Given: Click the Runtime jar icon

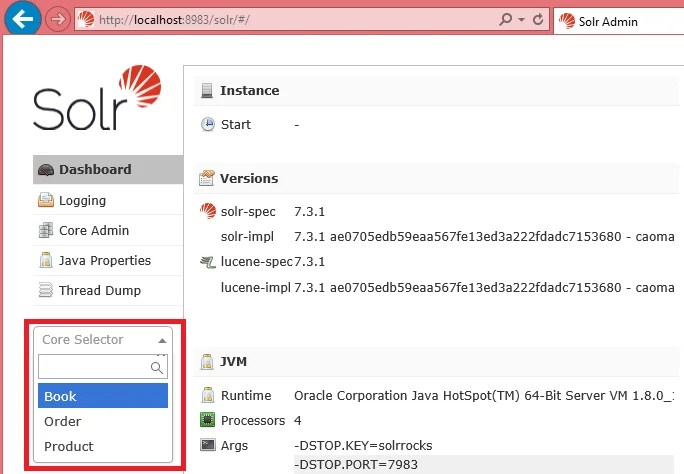Looking at the screenshot, I should click(x=208, y=395).
